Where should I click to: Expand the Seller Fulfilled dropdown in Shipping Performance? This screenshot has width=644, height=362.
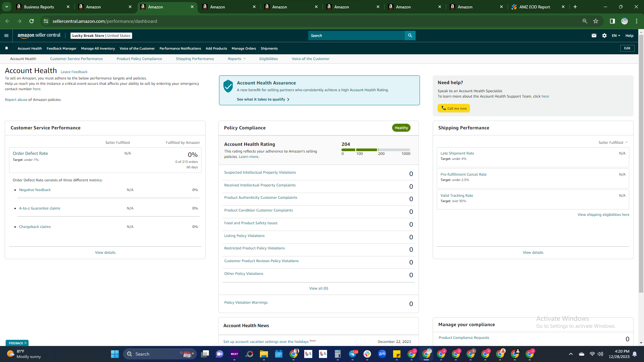click(613, 142)
